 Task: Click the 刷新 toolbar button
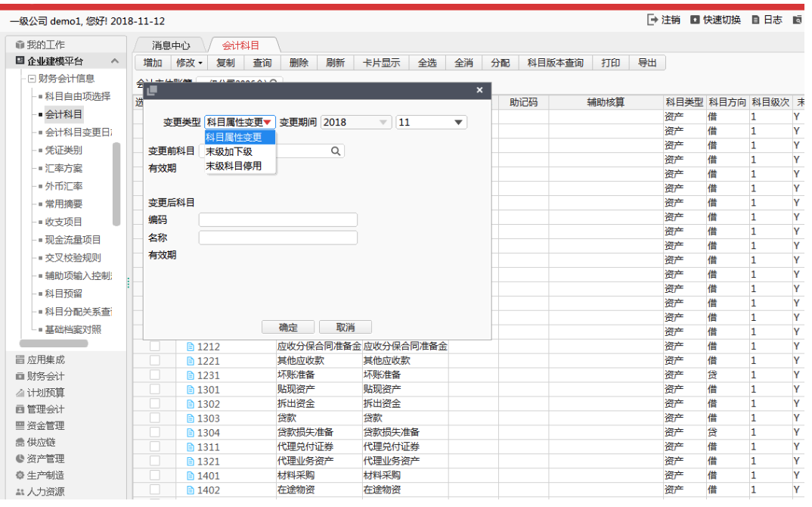[335, 63]
